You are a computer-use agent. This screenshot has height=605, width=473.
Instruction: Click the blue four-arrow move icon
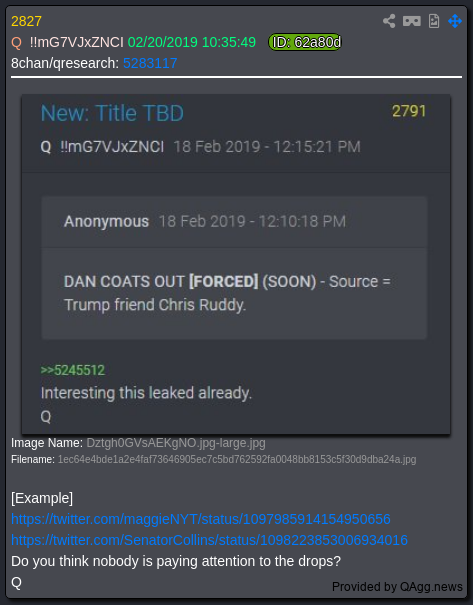click(x=455, y=21)
